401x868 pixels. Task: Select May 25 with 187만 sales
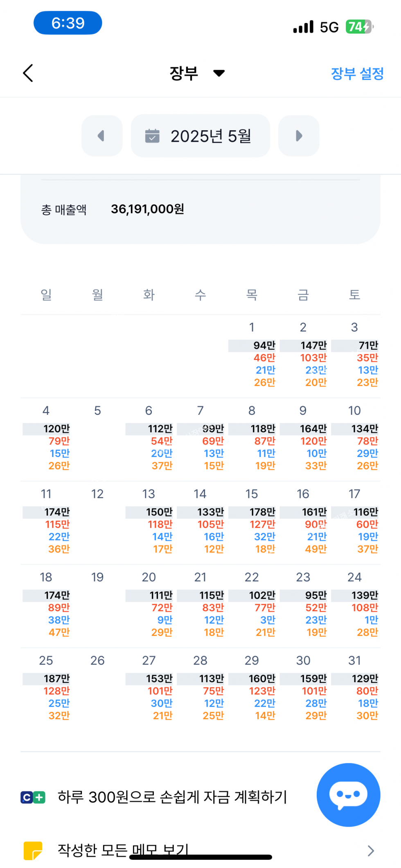[x=46, y=689]
